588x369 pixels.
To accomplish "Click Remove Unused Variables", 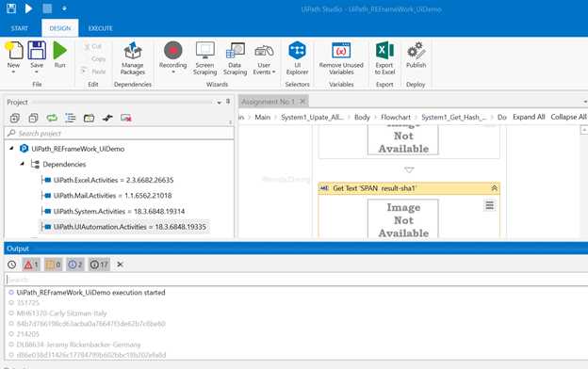I will [341, 58].
